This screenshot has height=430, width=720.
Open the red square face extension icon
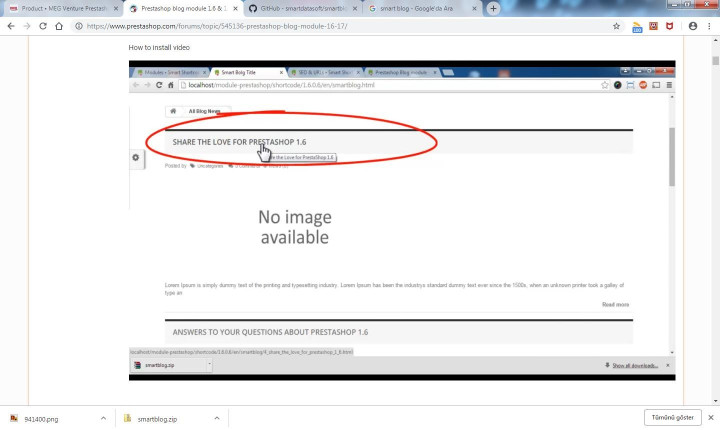653,26
